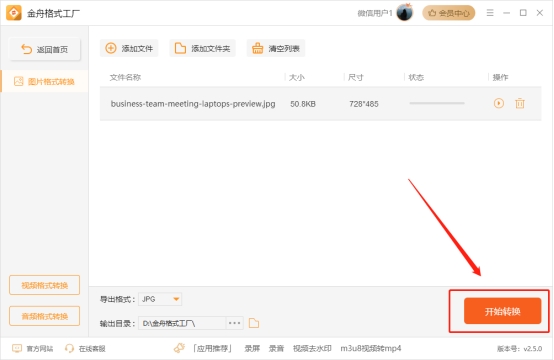Click 添加文件 to add a file
The image size is (554, 360).
pyautogui.click(x=129, y=48)
